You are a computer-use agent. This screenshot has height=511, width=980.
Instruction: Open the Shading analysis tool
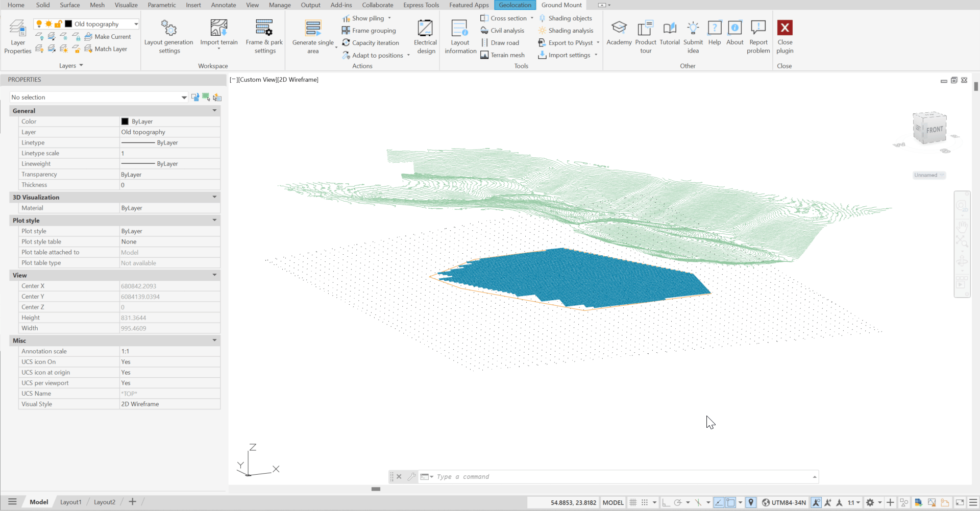click(566, 31)
